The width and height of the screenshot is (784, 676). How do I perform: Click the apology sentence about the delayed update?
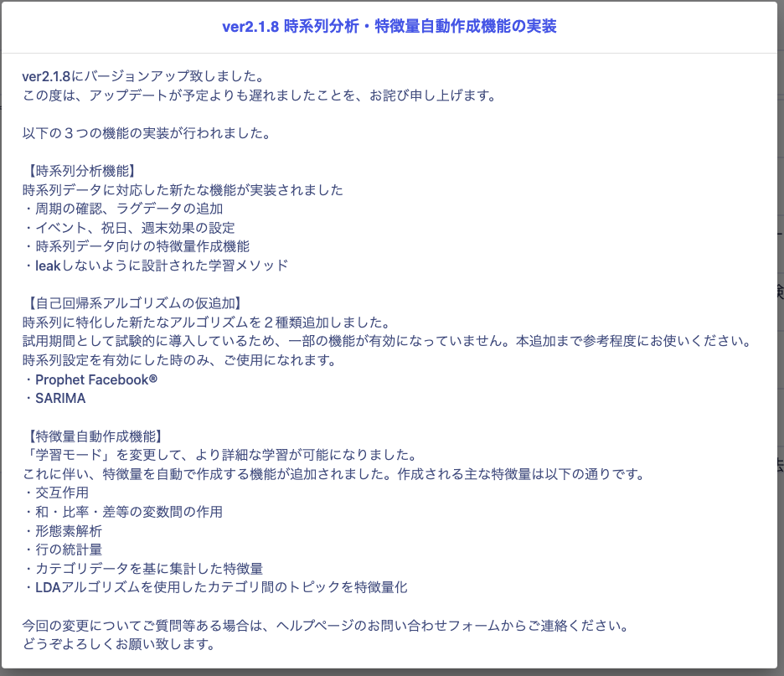tap(259, 95)
